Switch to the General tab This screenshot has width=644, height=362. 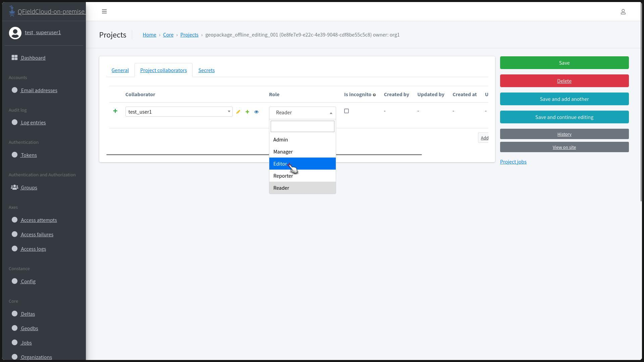(120, 70)
